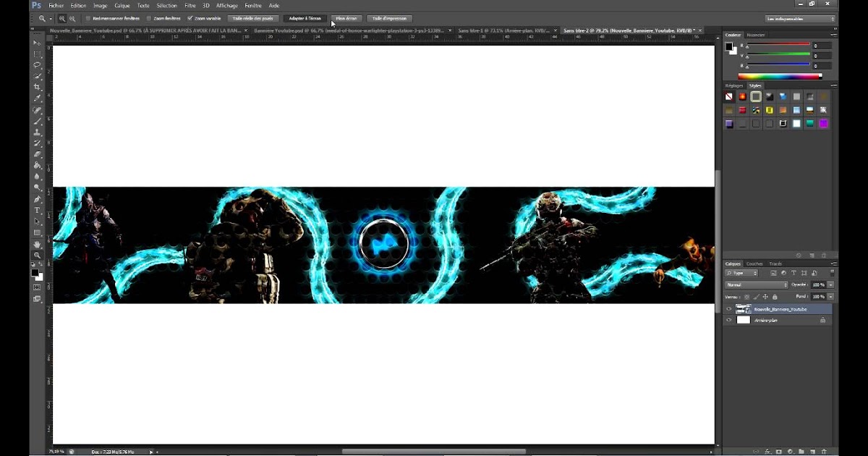Switch to the Réglages tab
This screenshot has width=868, height=456.
click(734, 85)
